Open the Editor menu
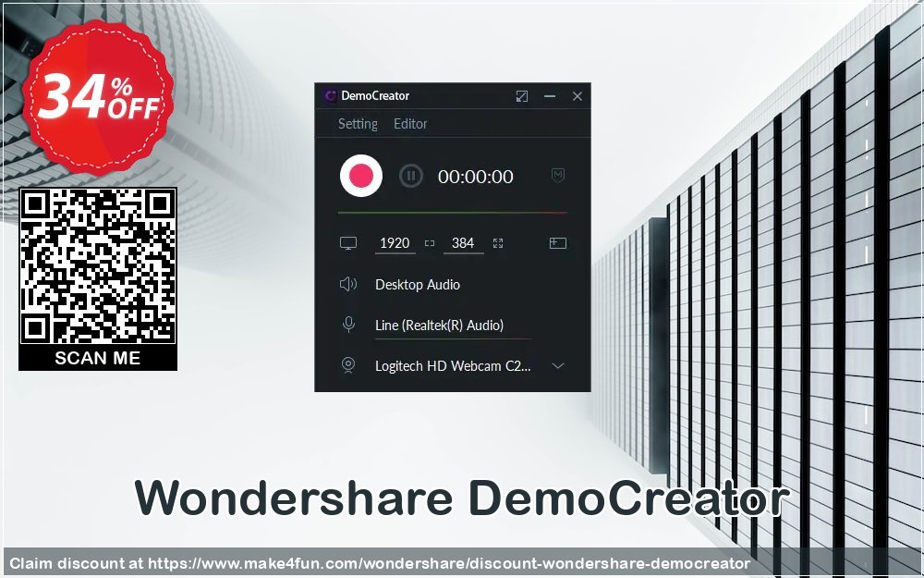This screenshot has width=924, height=578. click(x=410, y=124)
